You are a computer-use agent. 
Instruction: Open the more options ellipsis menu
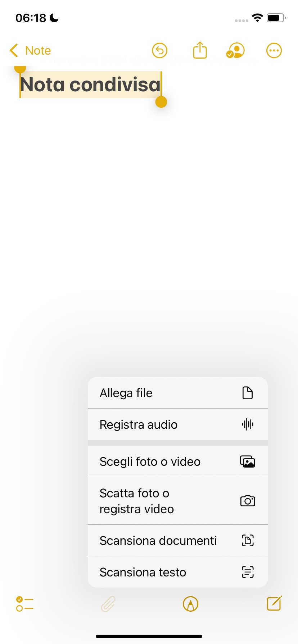point(274,51)
